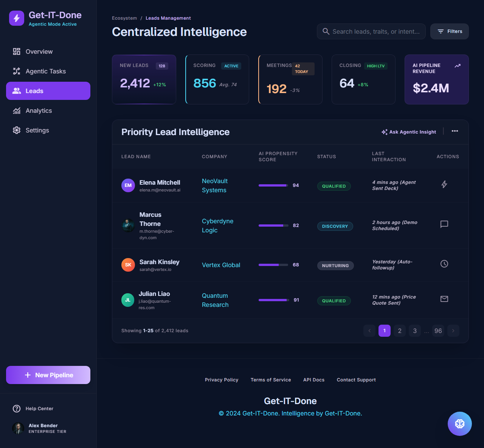Open the Contact Support footer link

[356, 380]
